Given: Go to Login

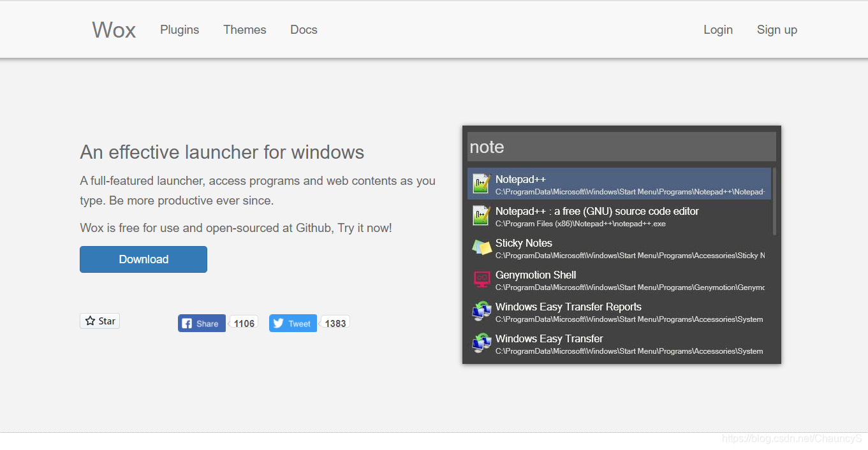Looking at the screenshot, I should (718, 30).
